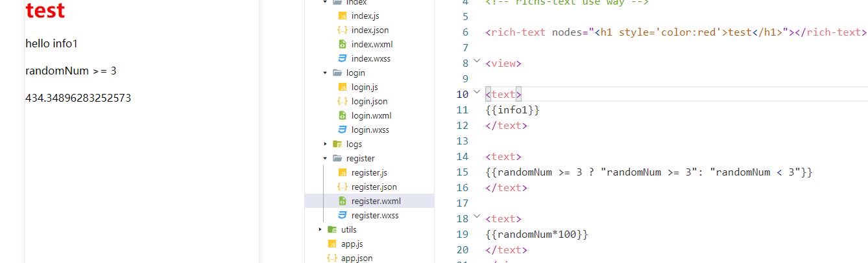Click the register.js JavaScript icon
This screenshot has width=868, height=263.
pos(342,172)
